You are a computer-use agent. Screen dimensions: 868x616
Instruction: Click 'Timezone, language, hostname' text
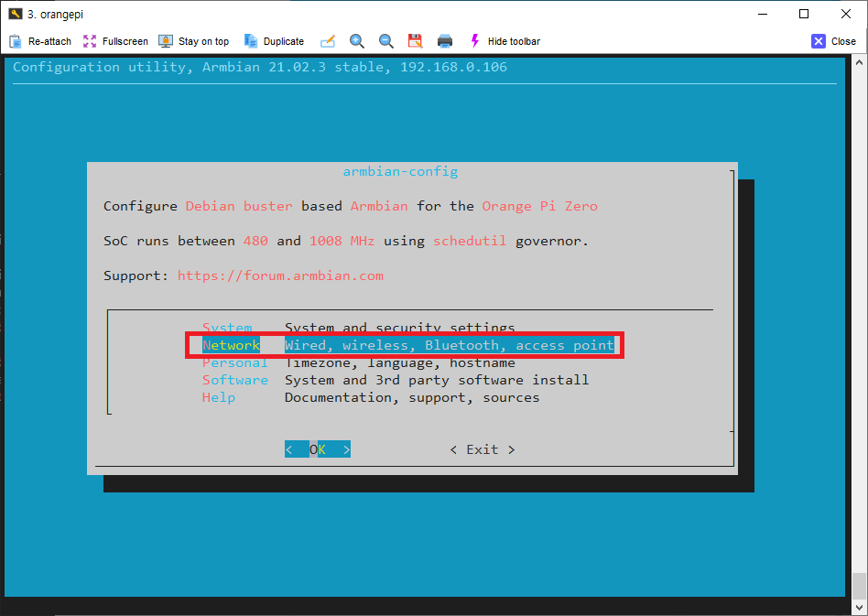pos(400,362)
